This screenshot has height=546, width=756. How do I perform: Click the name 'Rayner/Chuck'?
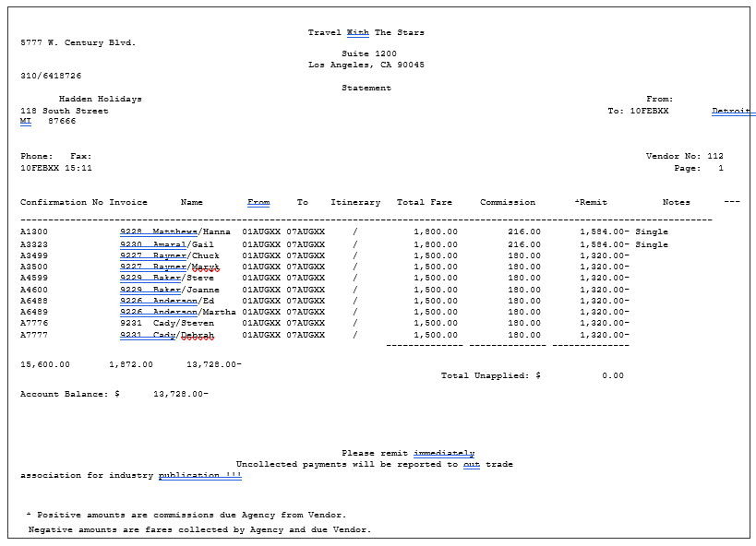tap(186, 255)
